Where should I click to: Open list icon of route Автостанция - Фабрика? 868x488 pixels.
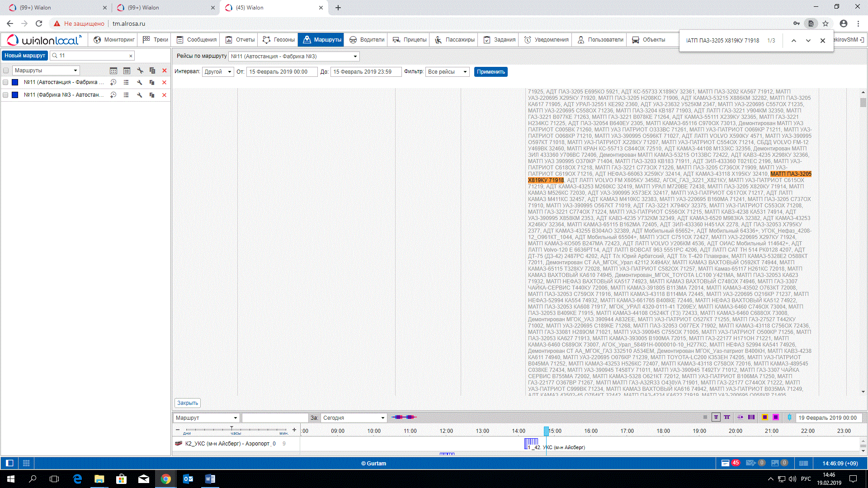126,82
